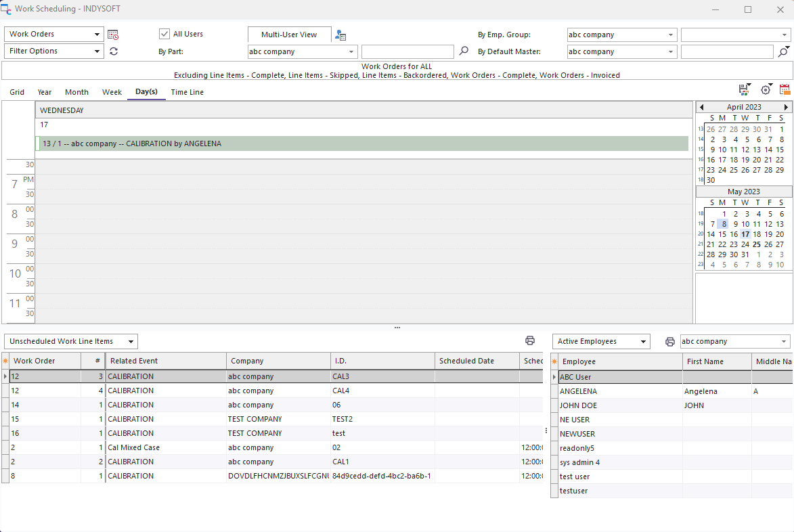794x532 pixels.
Task: Open the settings gear above the calendar
Action: pyautogui.click(x=766, y=89)
